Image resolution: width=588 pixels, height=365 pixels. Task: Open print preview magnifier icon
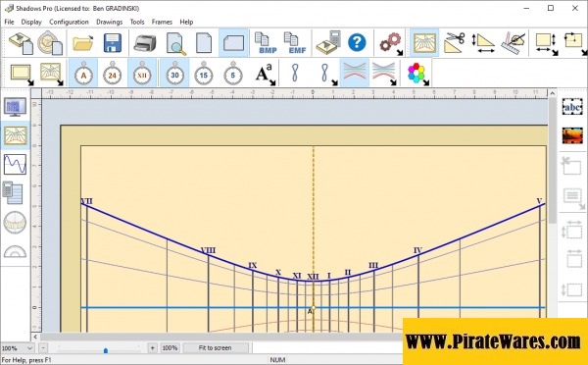coord(175,43)
